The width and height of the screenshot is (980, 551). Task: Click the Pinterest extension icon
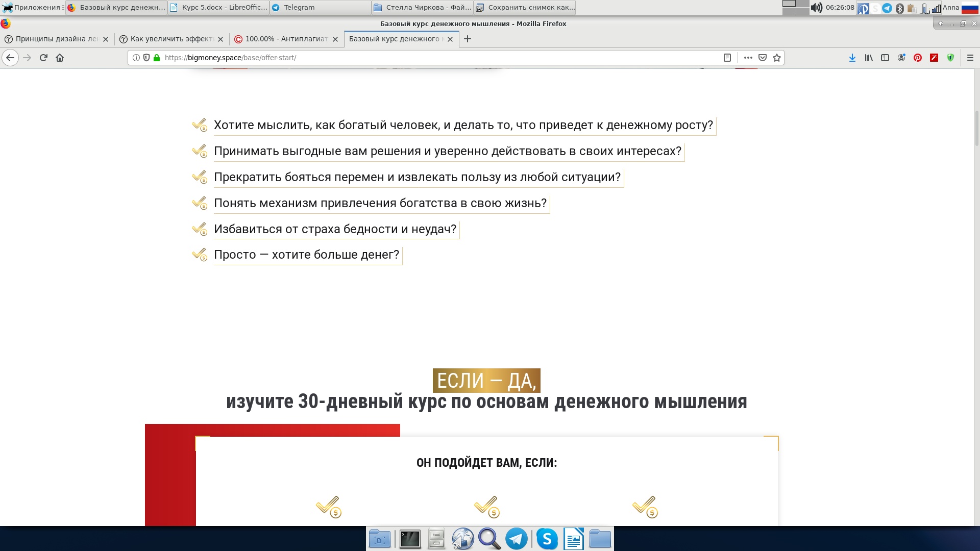pos(918,58)
